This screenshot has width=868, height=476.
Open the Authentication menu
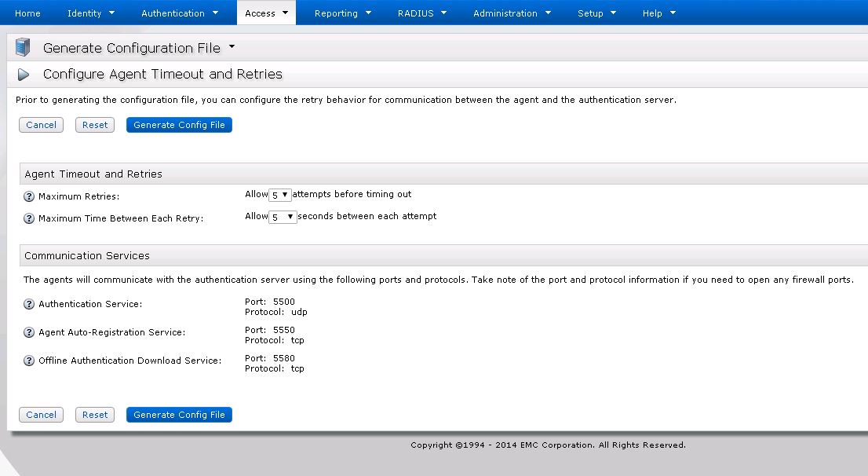(x=180, y=13)
